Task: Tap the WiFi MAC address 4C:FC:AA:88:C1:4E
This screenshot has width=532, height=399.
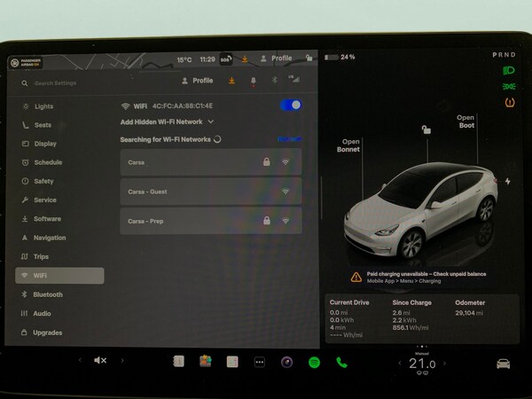Action: [183, 106]
